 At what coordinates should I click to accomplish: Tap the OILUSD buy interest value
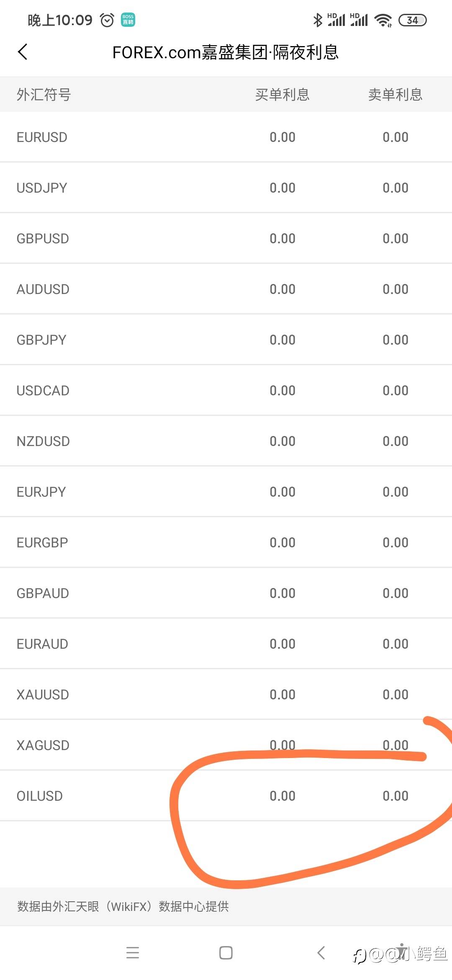282,796
